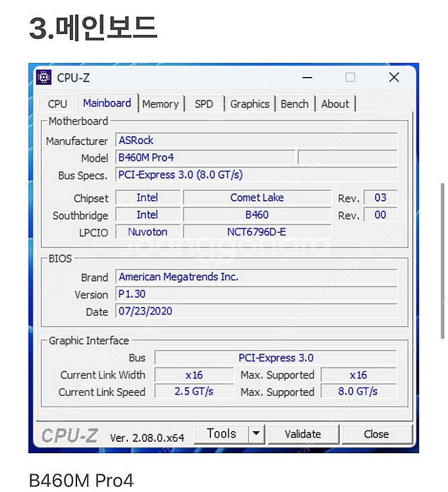Click BIOS date 07/23/2020
Screen dimensions: 448x492
click(x=256, y=311)
